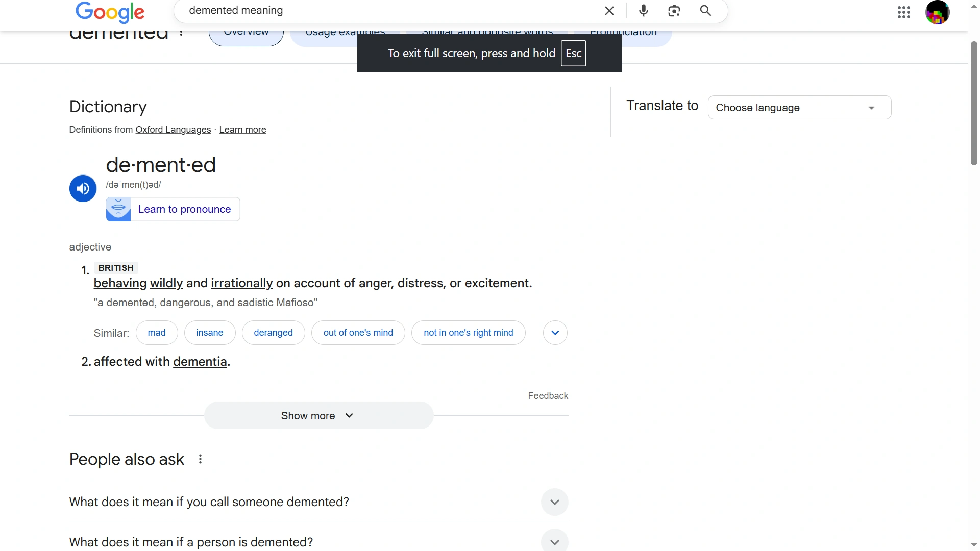Image resolution: width=980 pixels, height=551 pixels.
Task: Clear the search box with X
Action: pyautogui.click(x=609, y=11)
